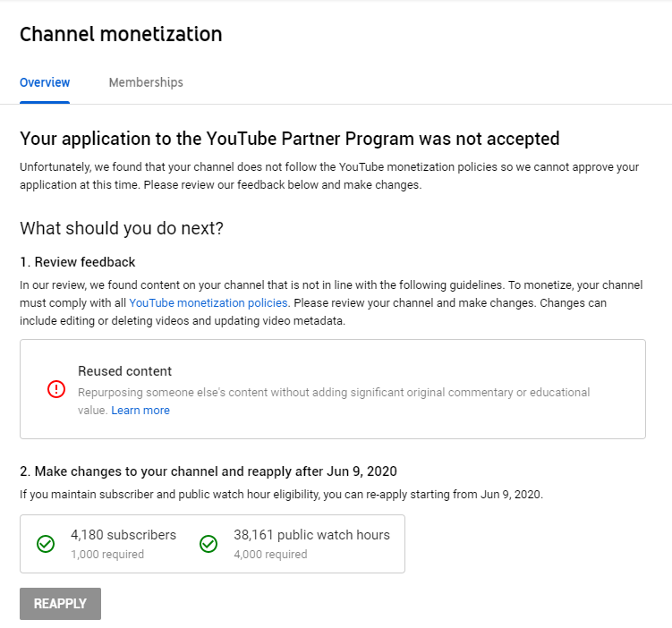Click the 'Reused content' issue title
The height and width of the screenshot is (628, 672).
124,371
